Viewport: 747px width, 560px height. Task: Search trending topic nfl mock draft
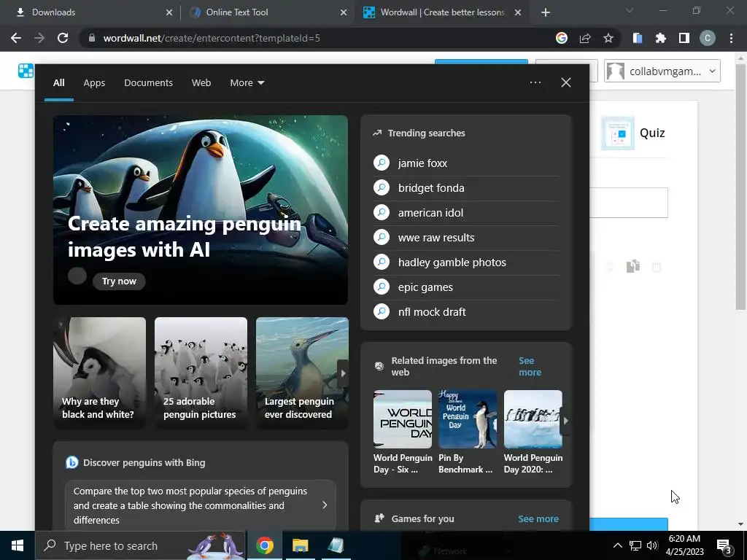click(x=466, y=311)
